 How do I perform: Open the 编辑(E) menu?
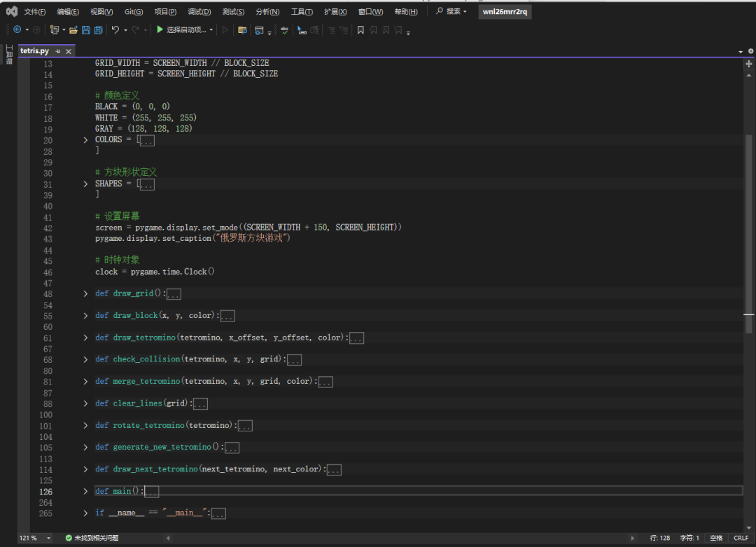click(x=68, y=12)
